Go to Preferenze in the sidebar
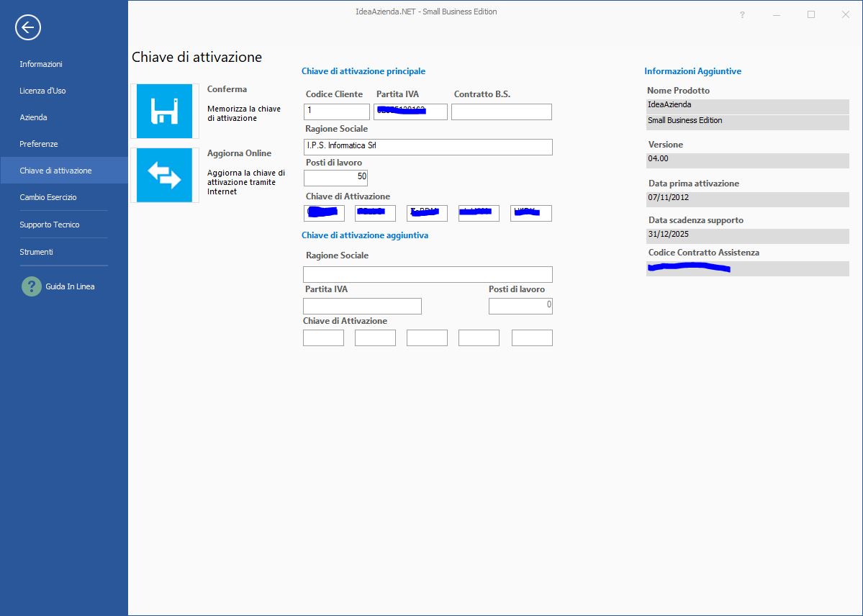The height and width of the screenshot is (616, 863). click(39, 144)
